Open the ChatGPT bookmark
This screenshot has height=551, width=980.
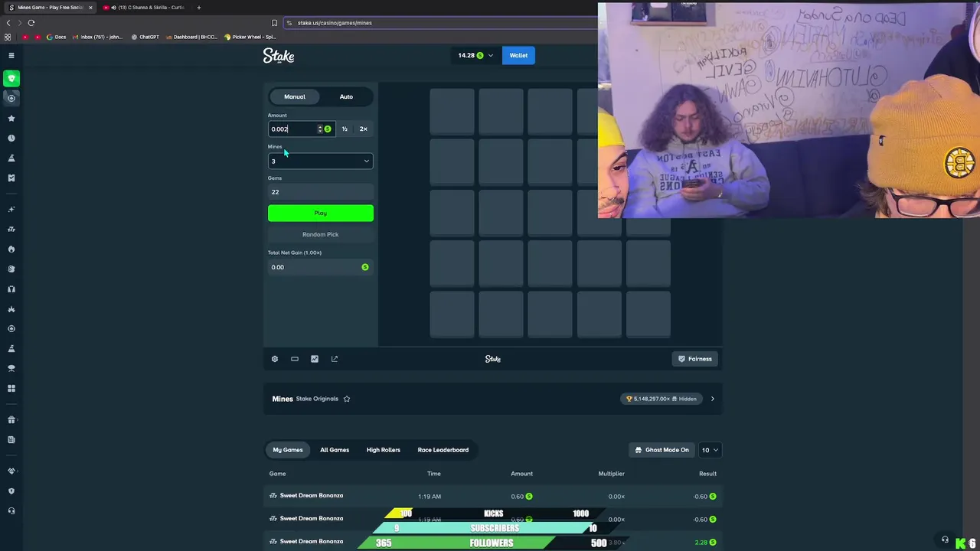coord(145,37)
